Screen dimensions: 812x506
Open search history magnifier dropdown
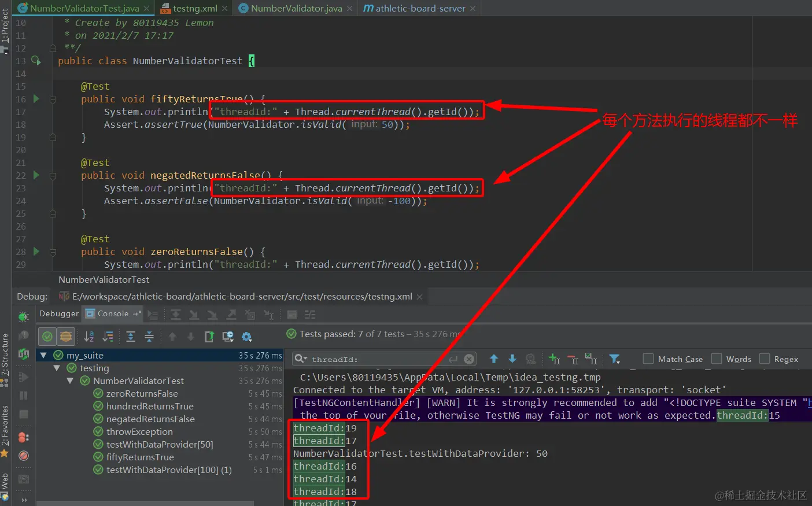coord(301,359)
